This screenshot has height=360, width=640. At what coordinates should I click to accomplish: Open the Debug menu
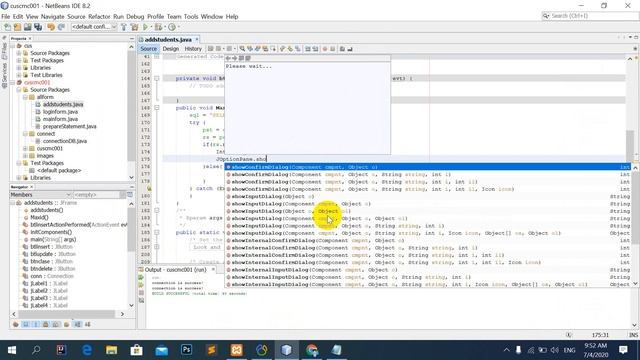(x=135, y=17)
